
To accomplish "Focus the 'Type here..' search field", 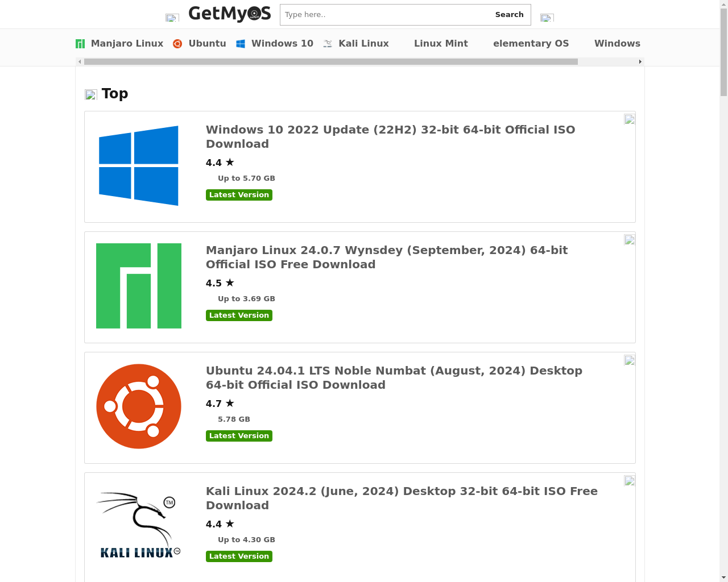I will (384, 15).
